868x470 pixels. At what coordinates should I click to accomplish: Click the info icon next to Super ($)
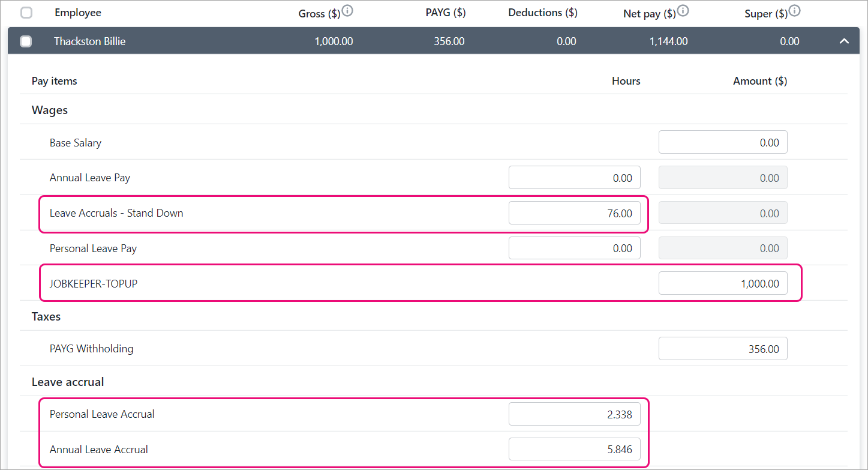pyautogui.click(x=795, y=11)
